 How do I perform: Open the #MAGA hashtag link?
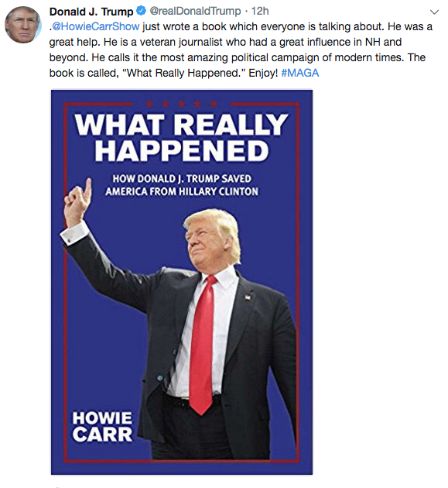tap(300, 73)
